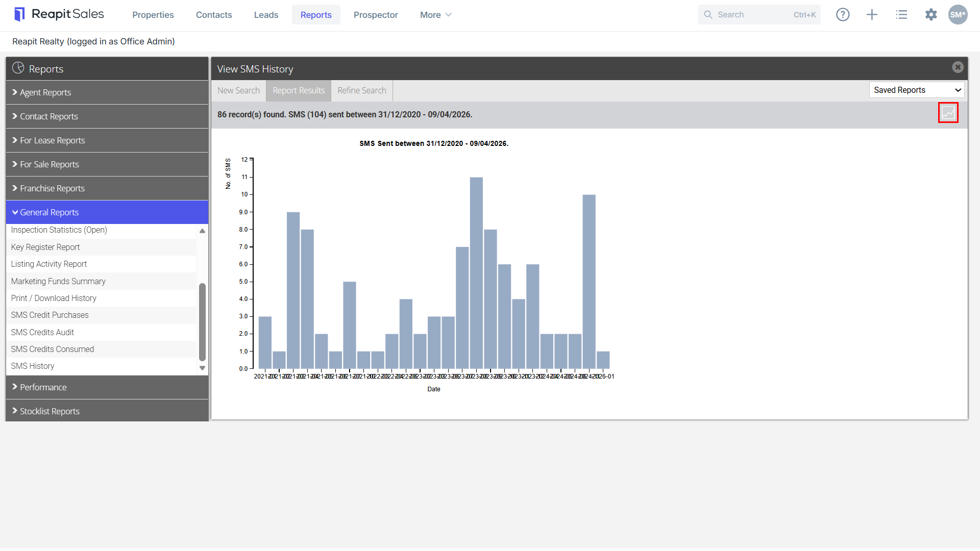Close the View SMS History panel
The height and width of the screenshot is (551, 980).
coord(958,67)
